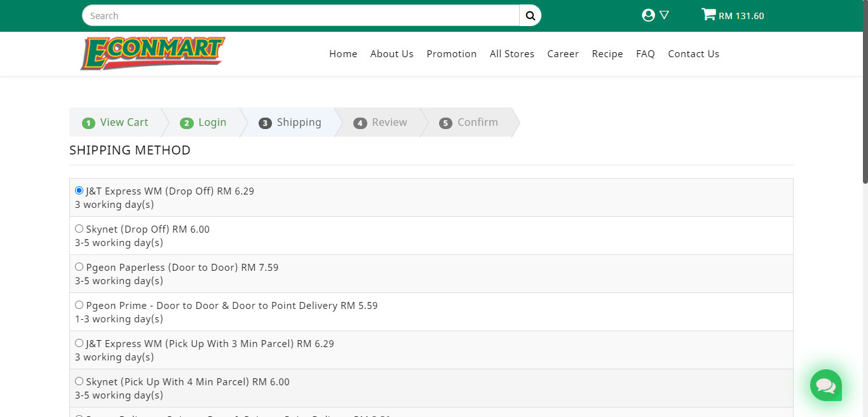This screenshot has height=417, width=868.
Task: Open the FAQ page
Action: click(646, 54)
